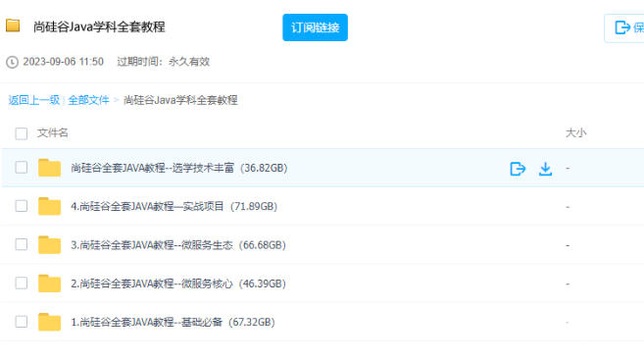Image resolution: width=644 pixels, height=360 pixels.
Task: Click the save-to-drive button at top right
Action: [x=624, y=27]
